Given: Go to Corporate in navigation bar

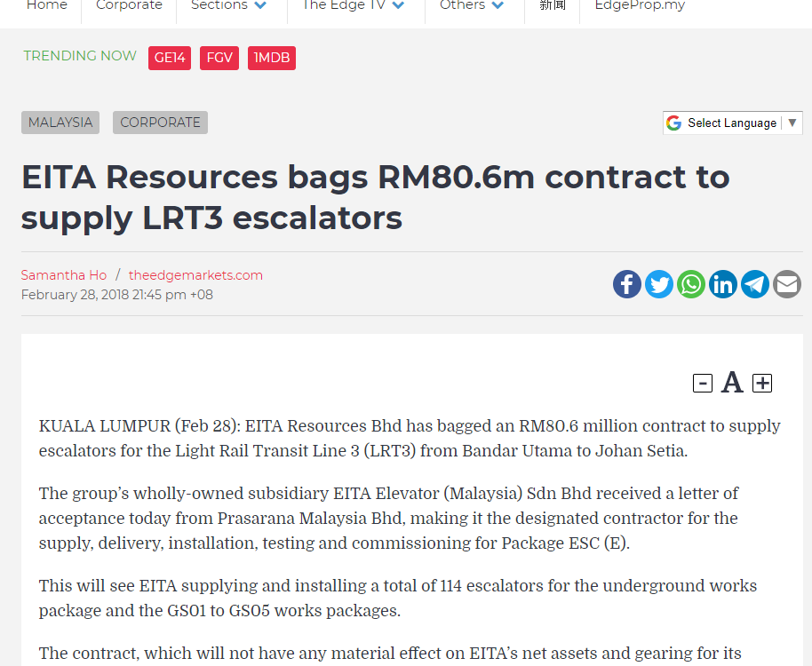Looking at the screenshot, I should [129, 5].
